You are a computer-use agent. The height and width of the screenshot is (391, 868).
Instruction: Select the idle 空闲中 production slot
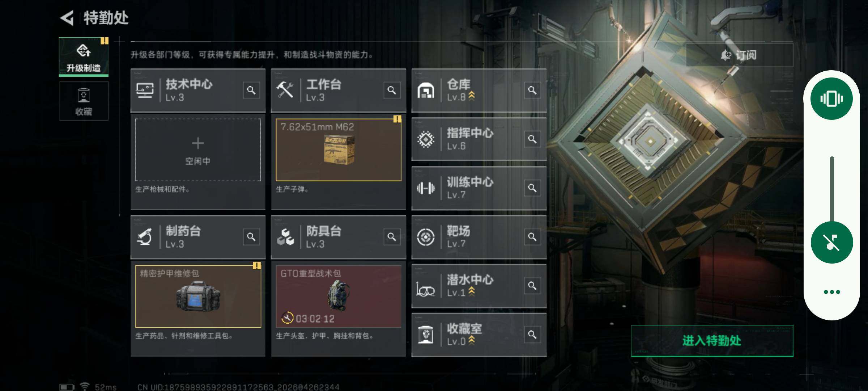(x=198, y=150)
